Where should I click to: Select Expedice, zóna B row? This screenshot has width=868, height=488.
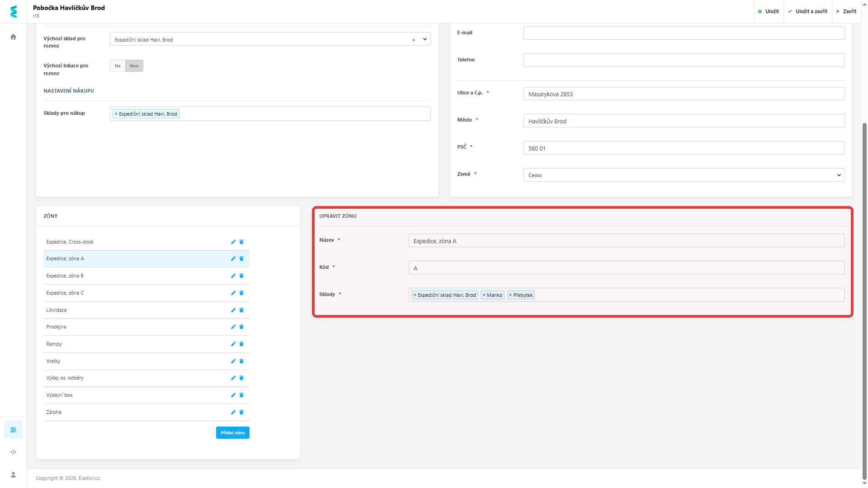146,276
